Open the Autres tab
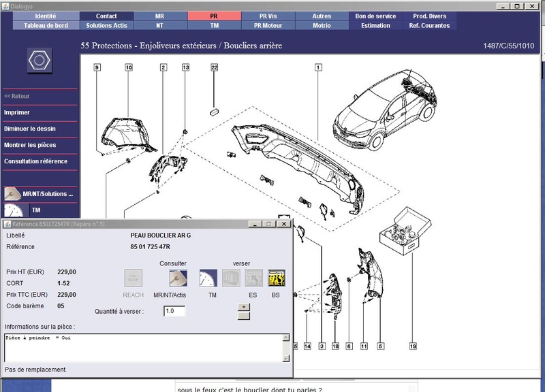 (322, 16)
